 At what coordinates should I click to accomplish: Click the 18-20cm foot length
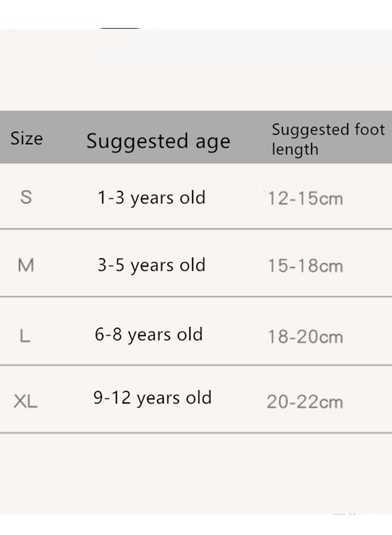[305, 337]
